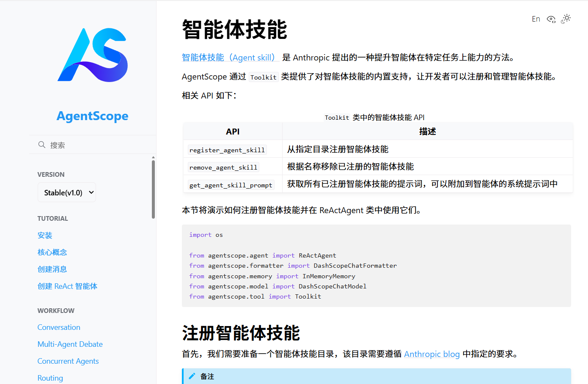
Task: Click the pencil icon in 备注 note
Action: pyautogui.click(x=192, y=376)
